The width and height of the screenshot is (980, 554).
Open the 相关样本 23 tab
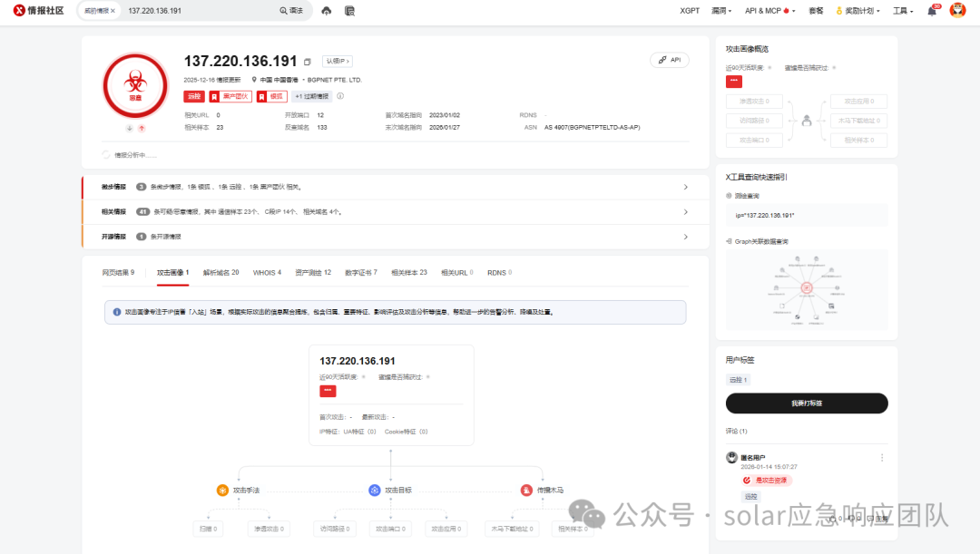pos(409,272)
